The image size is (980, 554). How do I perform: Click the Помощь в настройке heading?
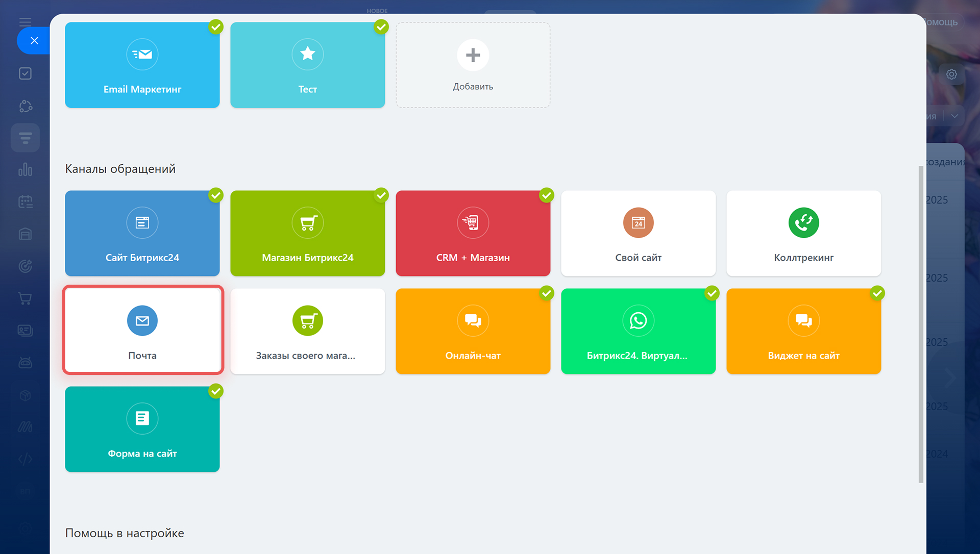click(125, 533)
